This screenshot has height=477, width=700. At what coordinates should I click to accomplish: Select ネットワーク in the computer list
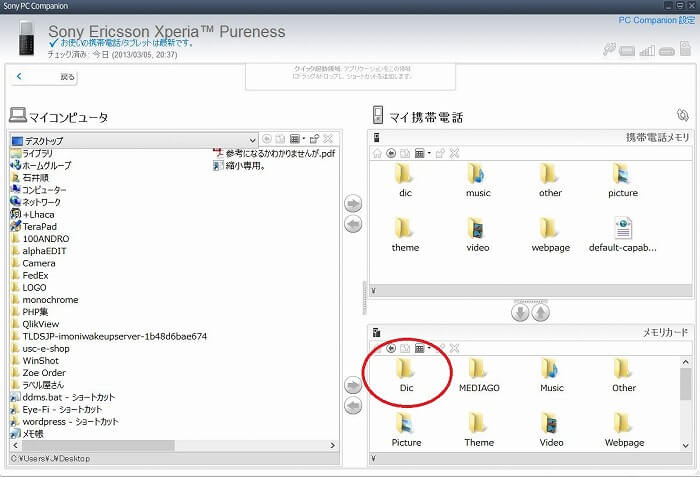coord(41,201)
